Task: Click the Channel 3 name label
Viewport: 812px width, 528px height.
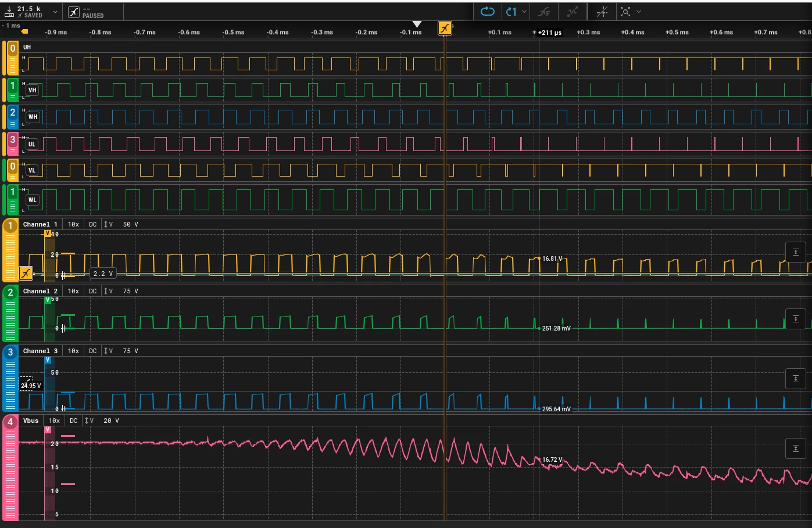Action: 40,351
